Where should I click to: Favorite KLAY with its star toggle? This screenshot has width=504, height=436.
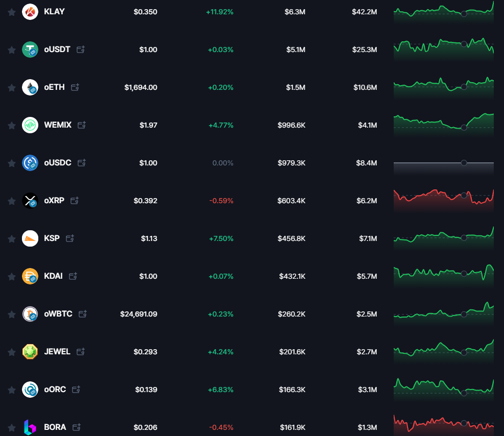click(x=12, y=12)
